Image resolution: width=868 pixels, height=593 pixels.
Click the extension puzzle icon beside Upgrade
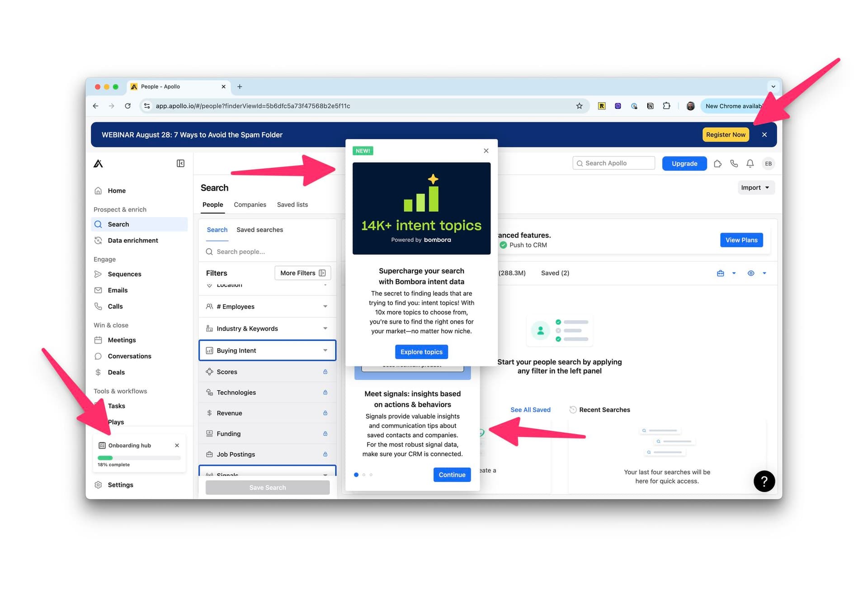(717, 163)
